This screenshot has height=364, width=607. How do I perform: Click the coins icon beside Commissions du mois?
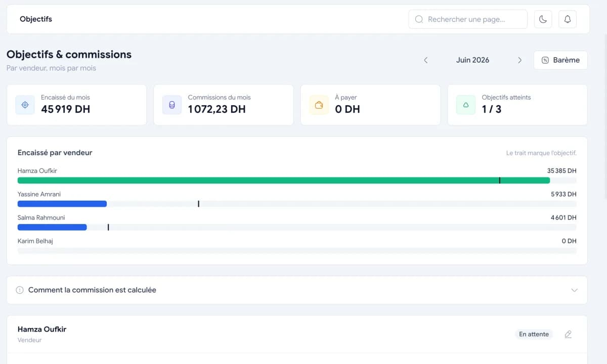point(172,105)
